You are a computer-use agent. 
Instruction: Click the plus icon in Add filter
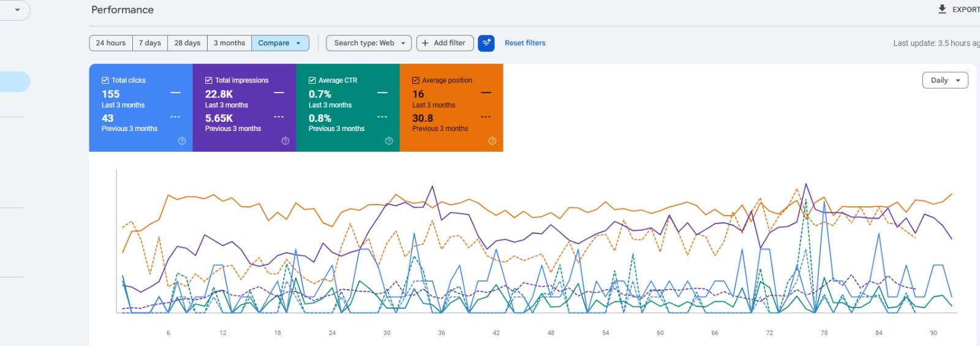(425, 43)
